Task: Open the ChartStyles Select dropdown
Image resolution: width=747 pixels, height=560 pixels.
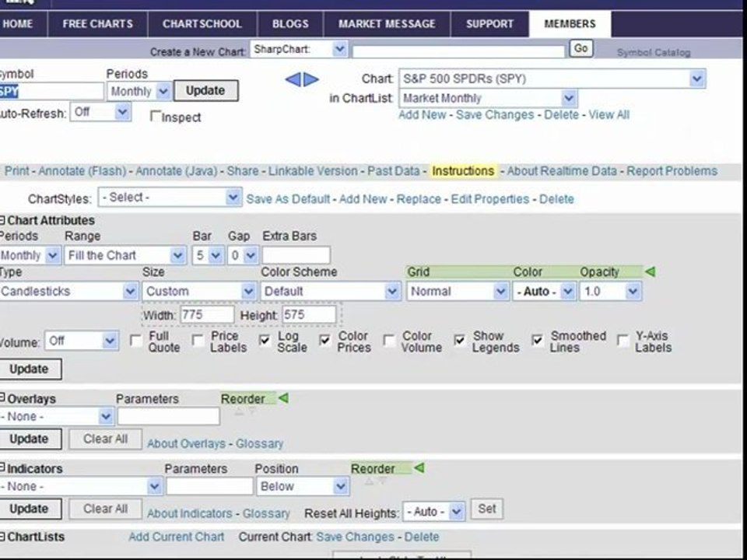Action: click(170, 197)
